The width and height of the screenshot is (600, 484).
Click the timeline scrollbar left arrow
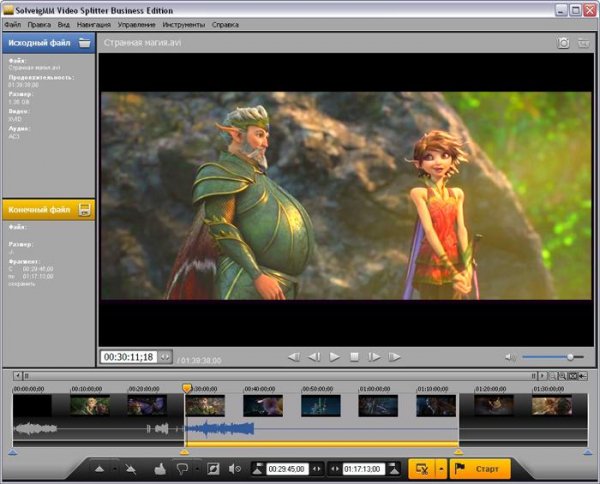click(17, 376)
